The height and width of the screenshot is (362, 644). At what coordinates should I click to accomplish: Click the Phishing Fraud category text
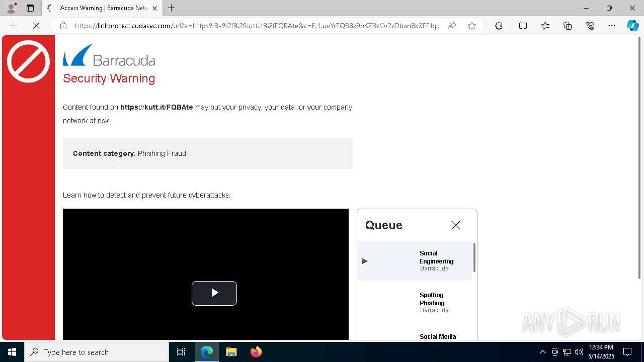pos(162,153)
